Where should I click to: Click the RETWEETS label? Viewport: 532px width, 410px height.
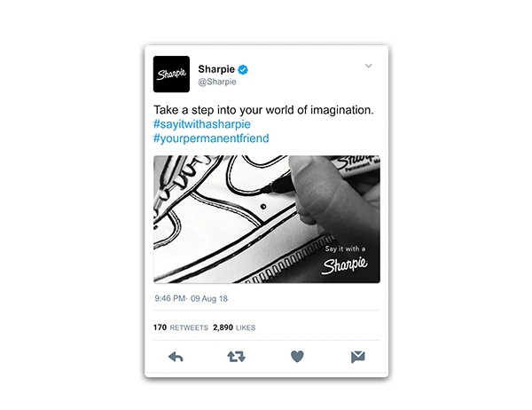[x=189, y=327]
